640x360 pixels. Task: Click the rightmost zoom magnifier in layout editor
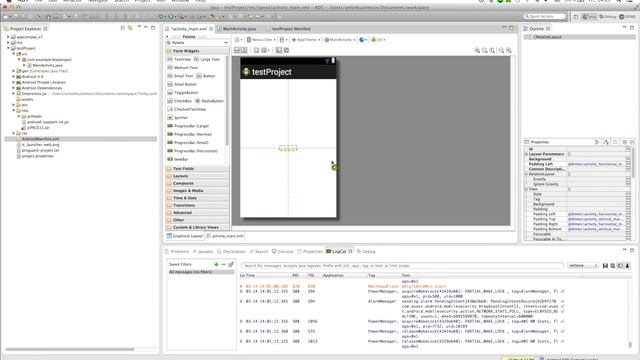click(x=509, y=50)
